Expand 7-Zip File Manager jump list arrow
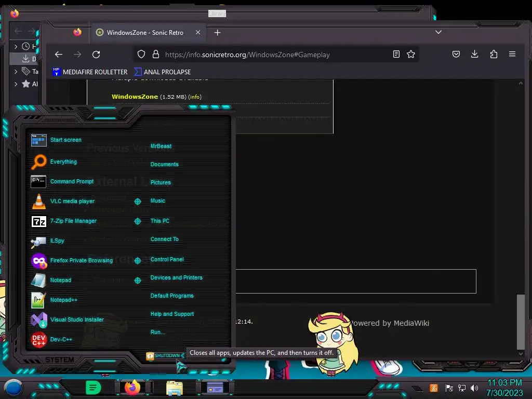 pos(137,221)
